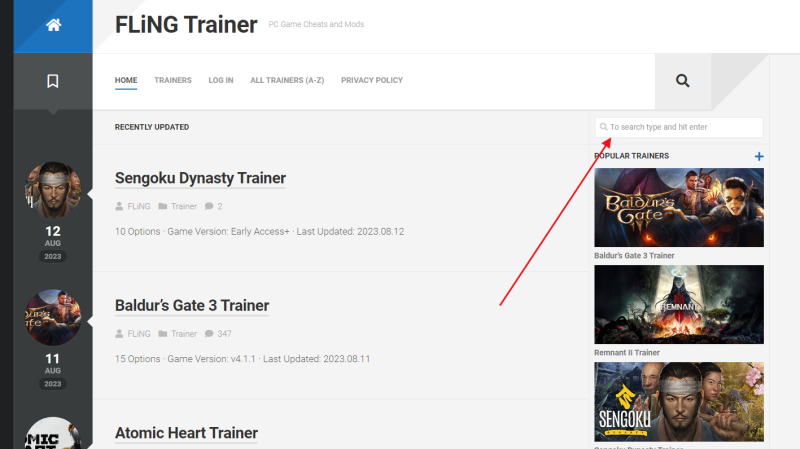Open the PRIVACY POLICY menu item
This screenshot has width=800, height=449.
click(x=372, y=80)
